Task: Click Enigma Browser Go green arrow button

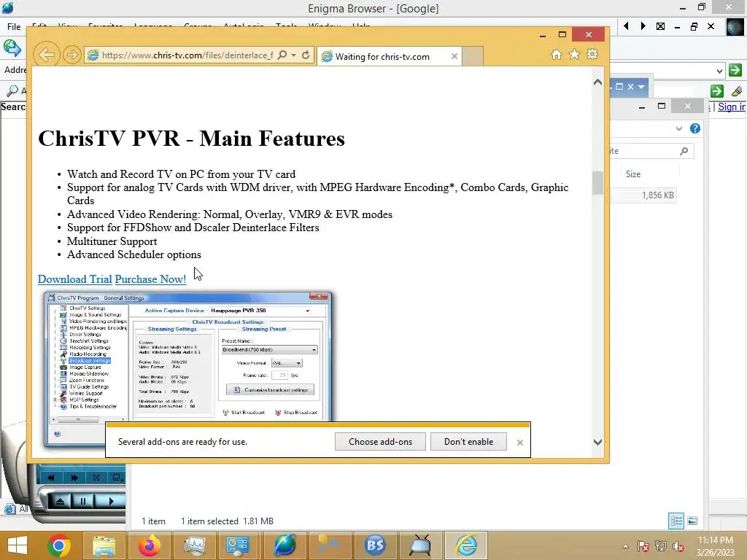Action: (735, 70)
